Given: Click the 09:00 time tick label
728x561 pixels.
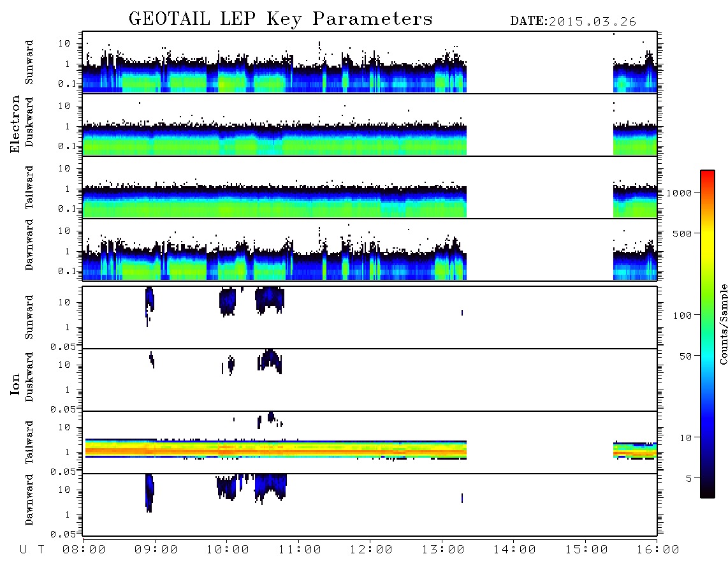Looking at the screenshot, I should pyautogui.click(x=156, y=550).
